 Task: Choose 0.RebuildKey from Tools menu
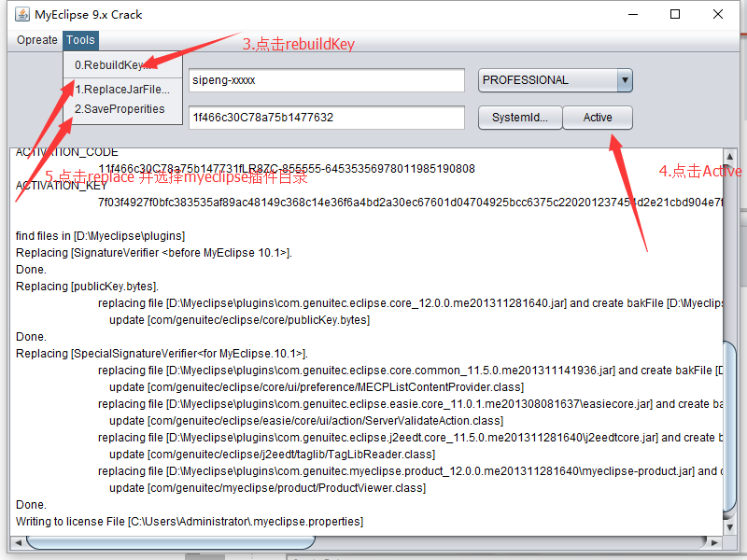coord(123,65)
